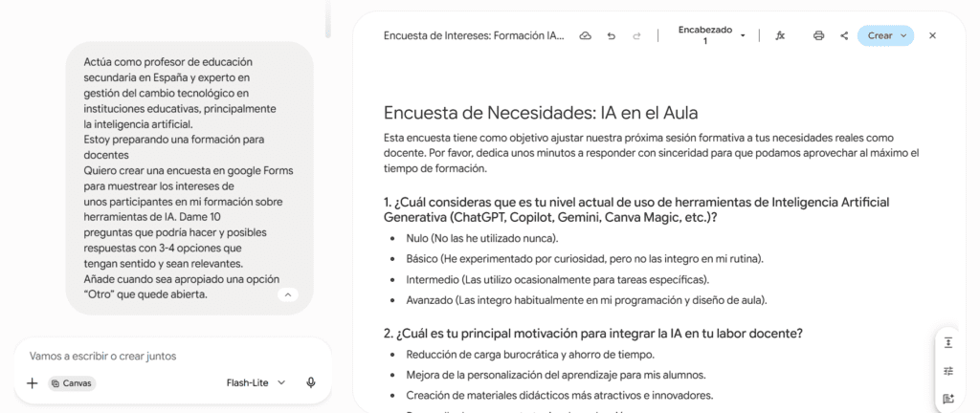Open the Flash-Lite model selector
Screen dimensions: 980x413
[256, 382]
